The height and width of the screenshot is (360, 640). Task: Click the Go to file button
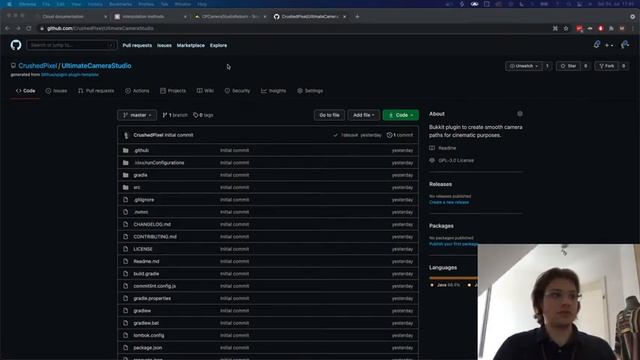[329, 115]
